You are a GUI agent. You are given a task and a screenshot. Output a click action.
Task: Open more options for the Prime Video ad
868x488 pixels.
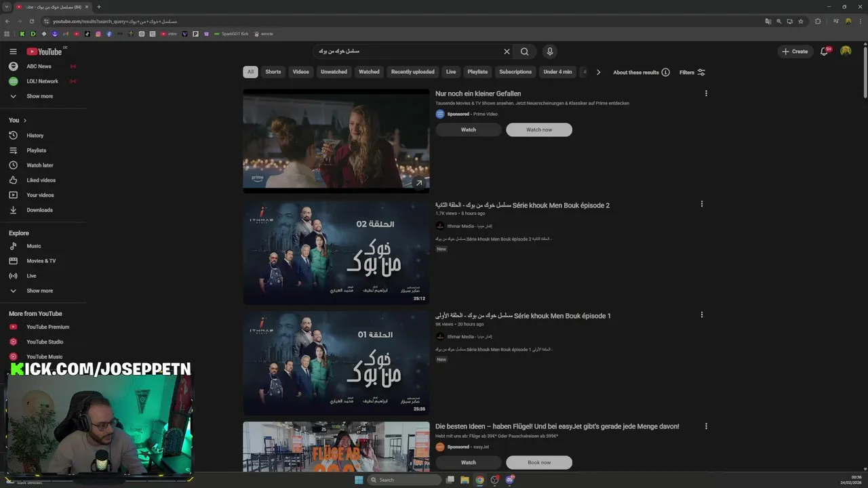[706, 94]
